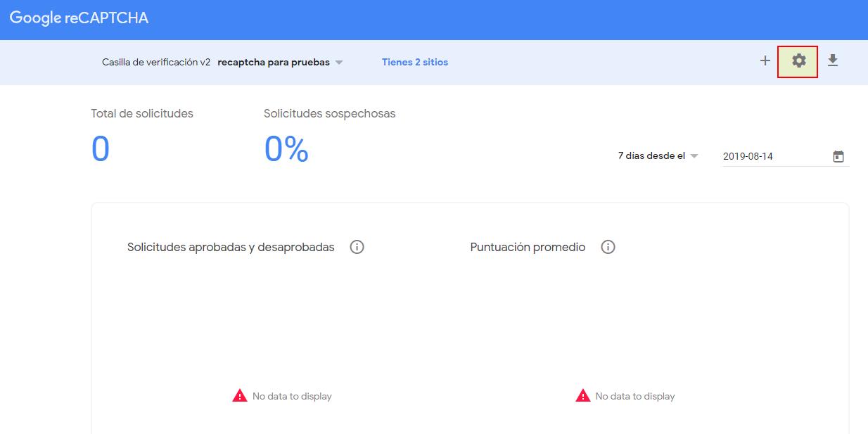Click the Total de solicitudes value 0

(101, 149)
